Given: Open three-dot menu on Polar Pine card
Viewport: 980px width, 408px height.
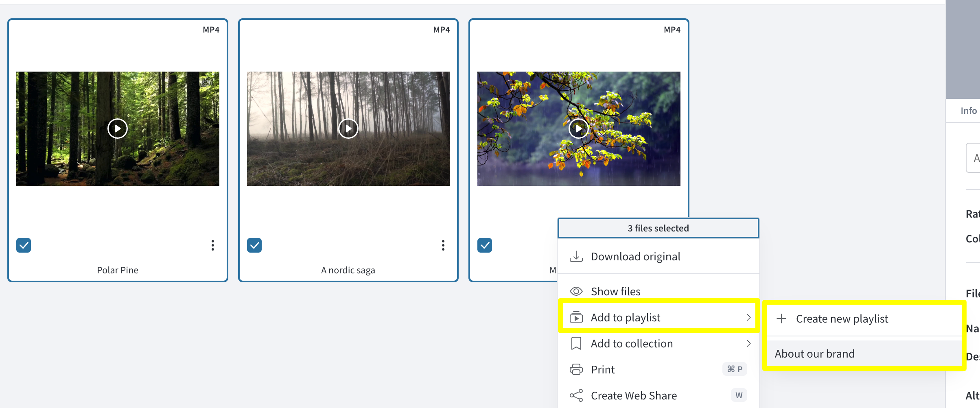Looking at the screenshot, I should pos(213,245).
